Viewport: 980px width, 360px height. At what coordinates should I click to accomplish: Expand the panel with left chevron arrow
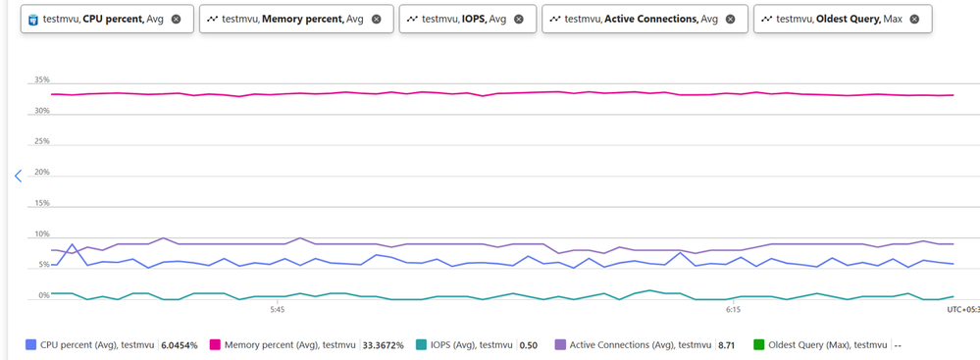pos(18,177)
